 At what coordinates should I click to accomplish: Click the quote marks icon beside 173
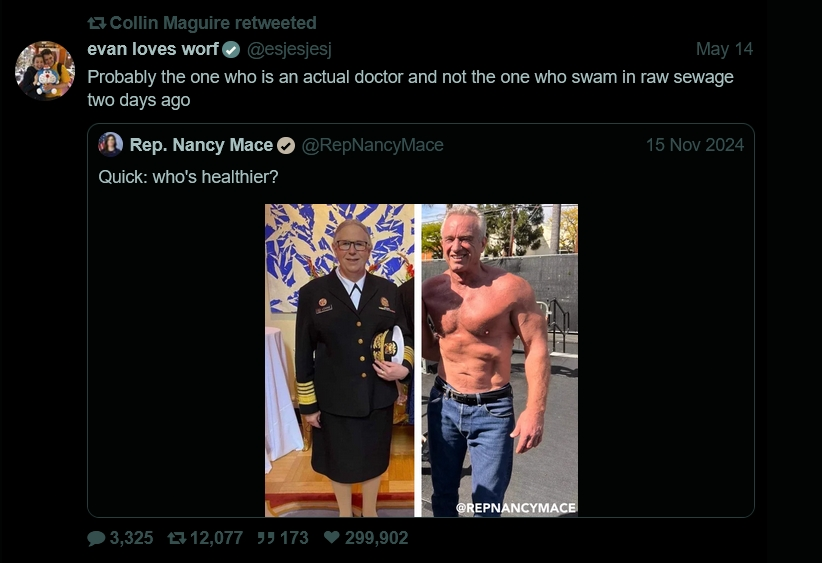[x=265, y=538]
